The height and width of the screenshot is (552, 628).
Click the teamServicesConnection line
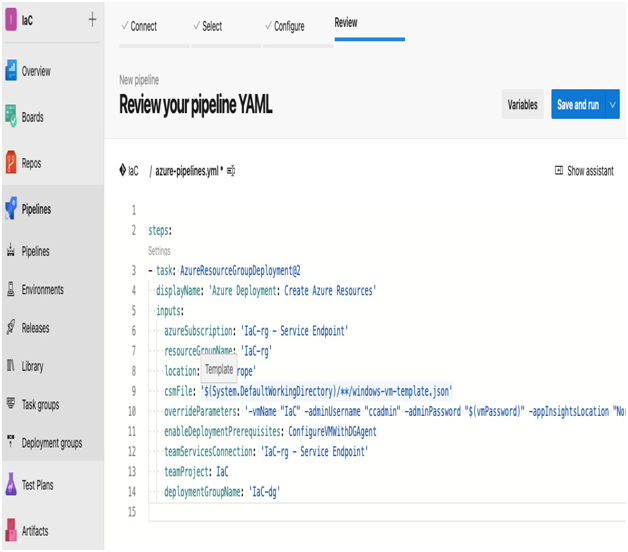266,452
